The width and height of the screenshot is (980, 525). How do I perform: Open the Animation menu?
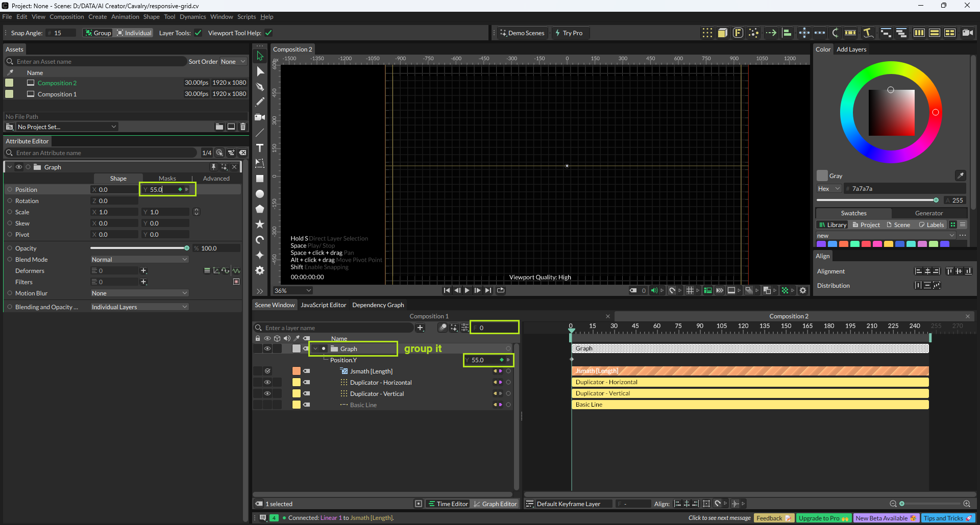(125, 17)
